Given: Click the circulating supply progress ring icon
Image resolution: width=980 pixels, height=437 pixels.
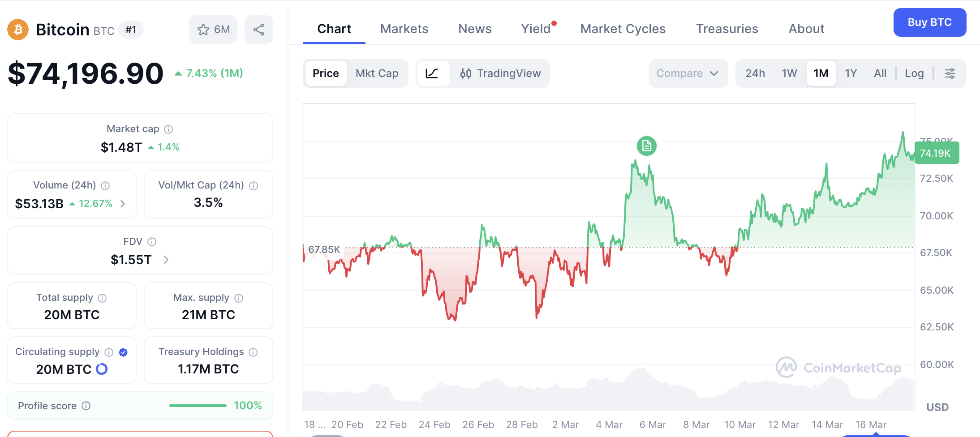Looking at the screenshot, I should tap(102, 369).
